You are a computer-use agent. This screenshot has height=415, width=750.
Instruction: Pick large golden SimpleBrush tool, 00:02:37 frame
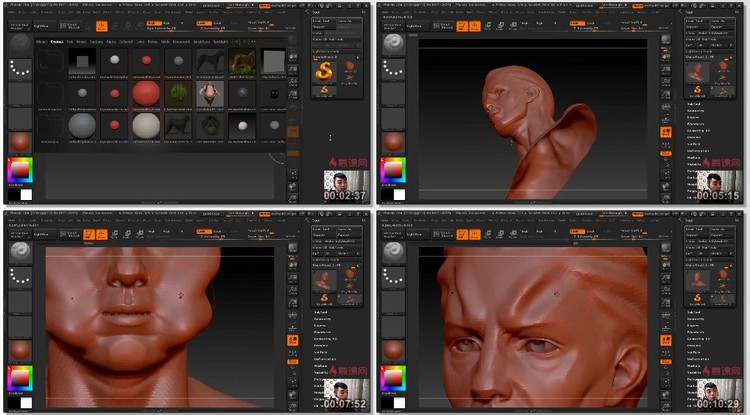[324, 72]
